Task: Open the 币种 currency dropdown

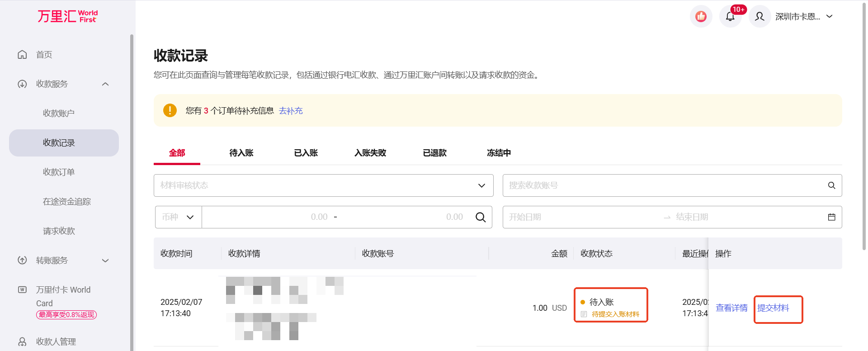Action: pos(178,217)
